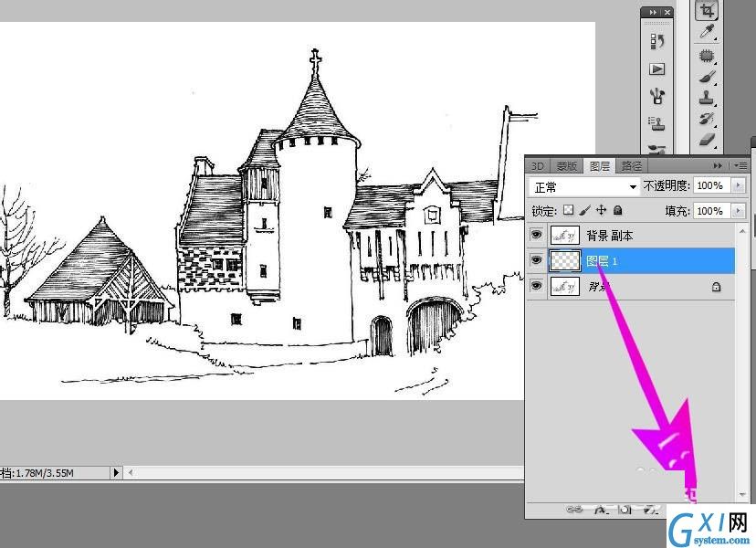Click layers list scroll down arrow

tap(742, 495)
